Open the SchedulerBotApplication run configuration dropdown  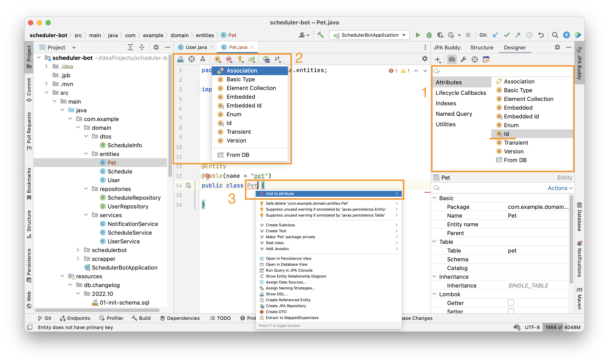pyautogui.click(x=369, y=35)
